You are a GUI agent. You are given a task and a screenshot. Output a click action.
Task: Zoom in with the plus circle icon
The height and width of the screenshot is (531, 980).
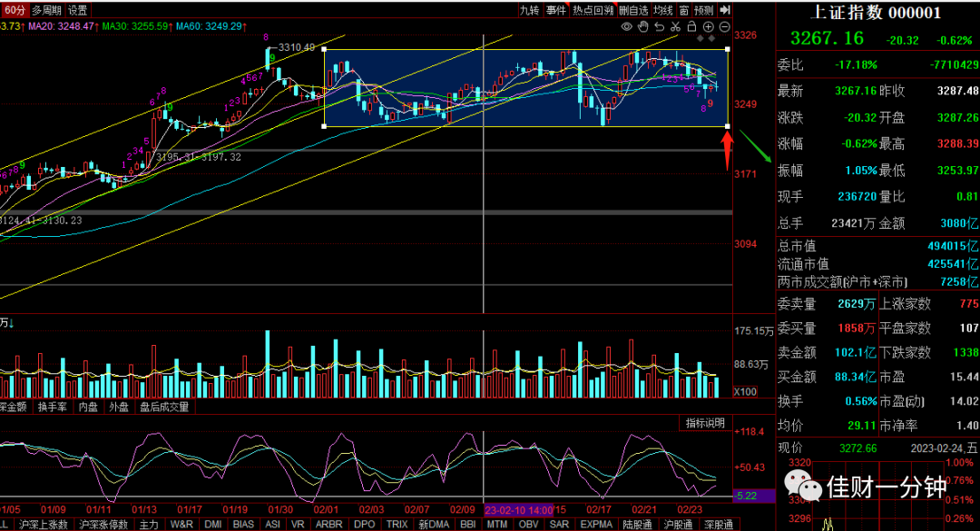click(x=708, y=27)
